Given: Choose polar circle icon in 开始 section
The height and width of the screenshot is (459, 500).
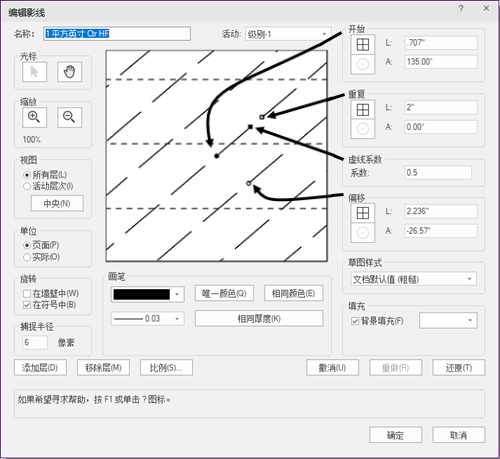Looking at the screenshot, I should coord(363,64).
